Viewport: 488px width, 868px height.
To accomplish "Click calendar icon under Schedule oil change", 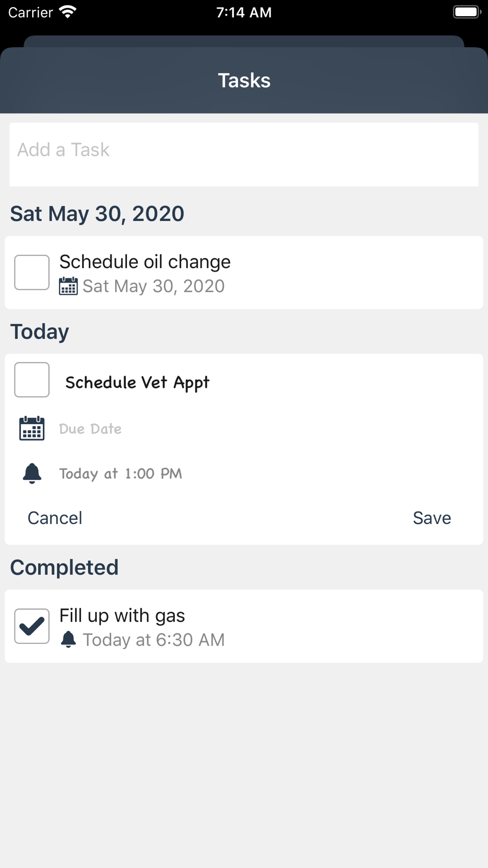I will point(68,286).
